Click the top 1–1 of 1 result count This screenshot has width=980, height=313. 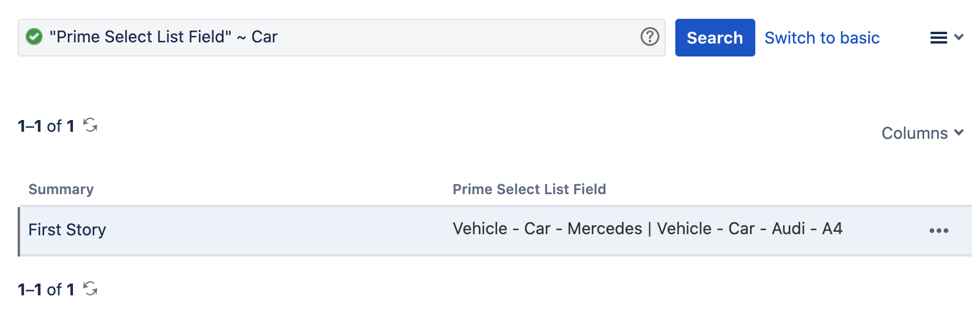coord(46,126)
